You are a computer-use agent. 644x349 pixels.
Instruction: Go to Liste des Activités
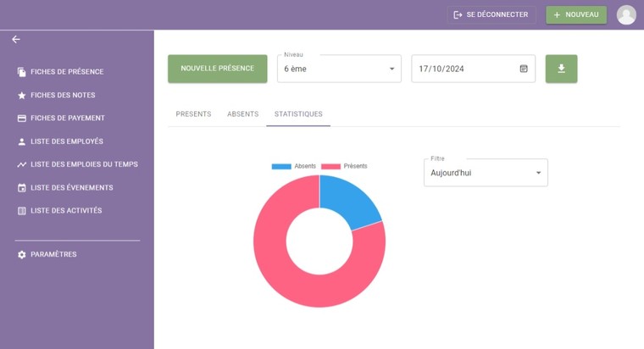tap(66, 211)
